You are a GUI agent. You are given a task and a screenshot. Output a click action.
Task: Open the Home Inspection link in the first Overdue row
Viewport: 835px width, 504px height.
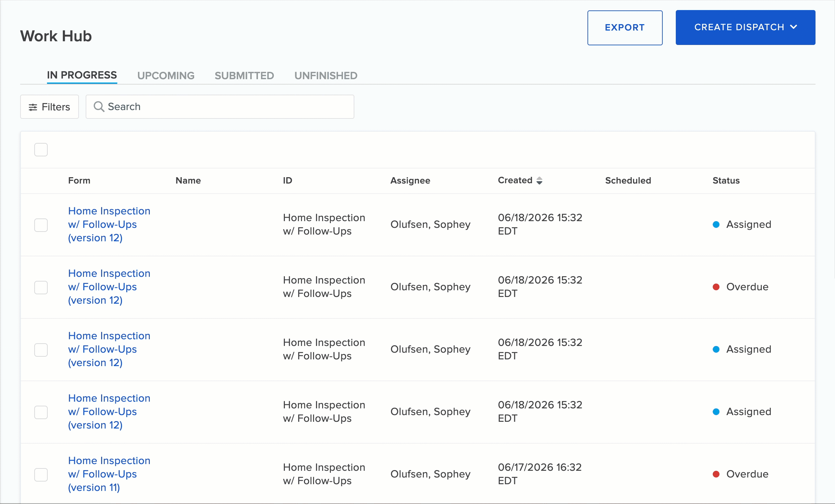(x=109, y=287)
